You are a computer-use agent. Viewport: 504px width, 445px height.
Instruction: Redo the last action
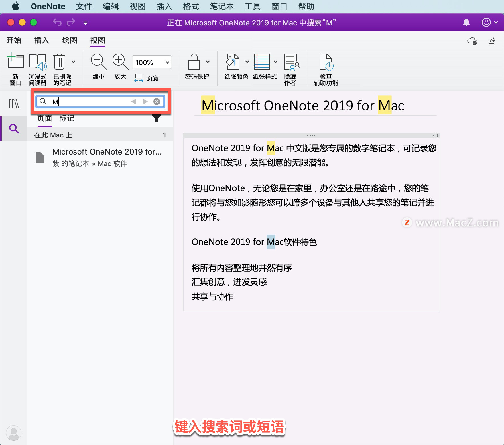point(71,22)
